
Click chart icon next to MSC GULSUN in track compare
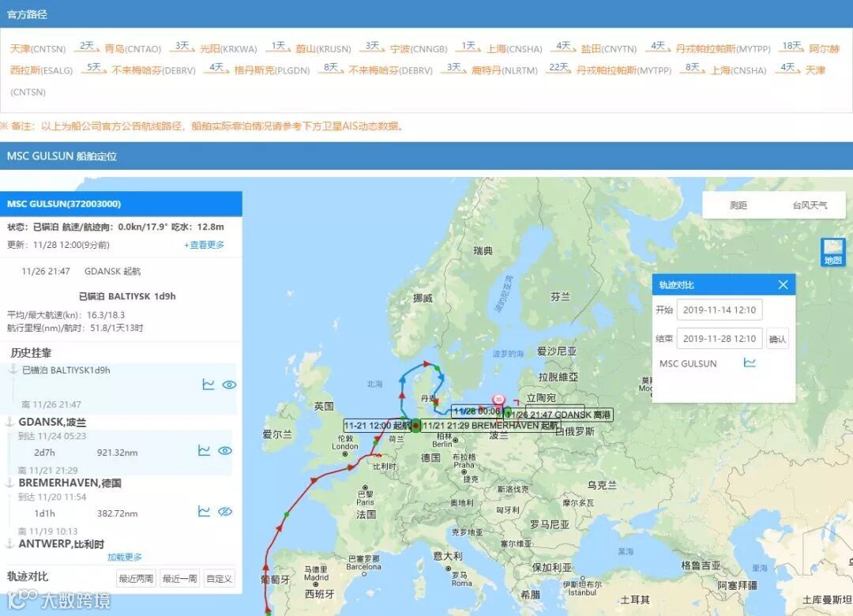point(750,362)
